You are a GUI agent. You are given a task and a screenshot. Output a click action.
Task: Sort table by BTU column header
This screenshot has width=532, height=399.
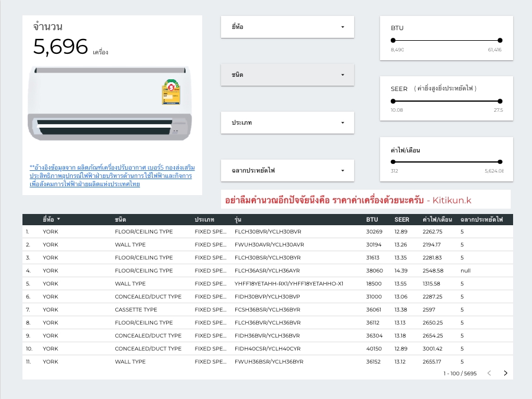click(372, 219)
